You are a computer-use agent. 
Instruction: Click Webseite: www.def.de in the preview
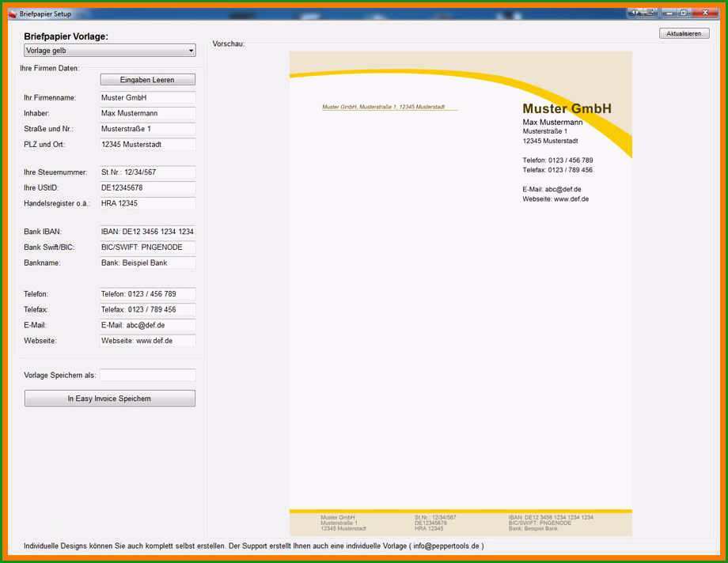[555, 199]
